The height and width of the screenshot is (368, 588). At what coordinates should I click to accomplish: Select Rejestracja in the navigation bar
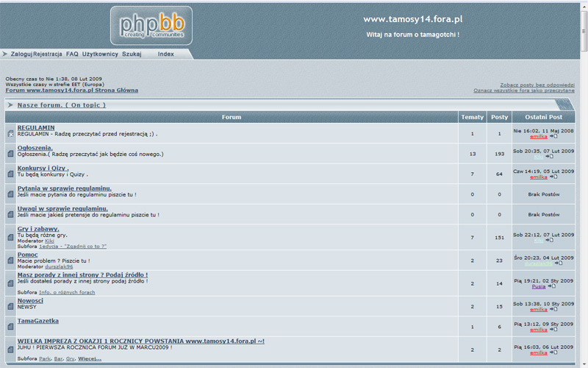(48, 54)
